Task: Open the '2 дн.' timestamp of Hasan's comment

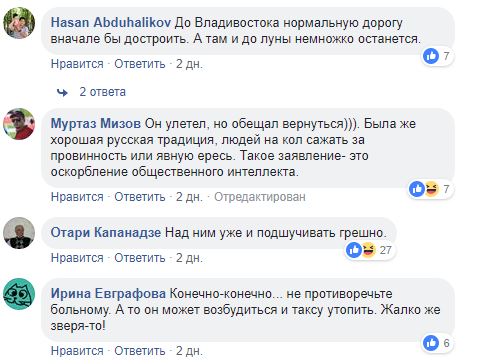Action: 189,64
